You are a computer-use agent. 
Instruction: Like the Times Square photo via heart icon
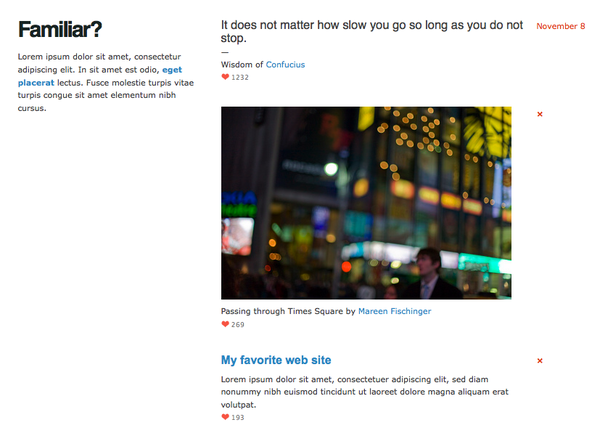(225, 325)
